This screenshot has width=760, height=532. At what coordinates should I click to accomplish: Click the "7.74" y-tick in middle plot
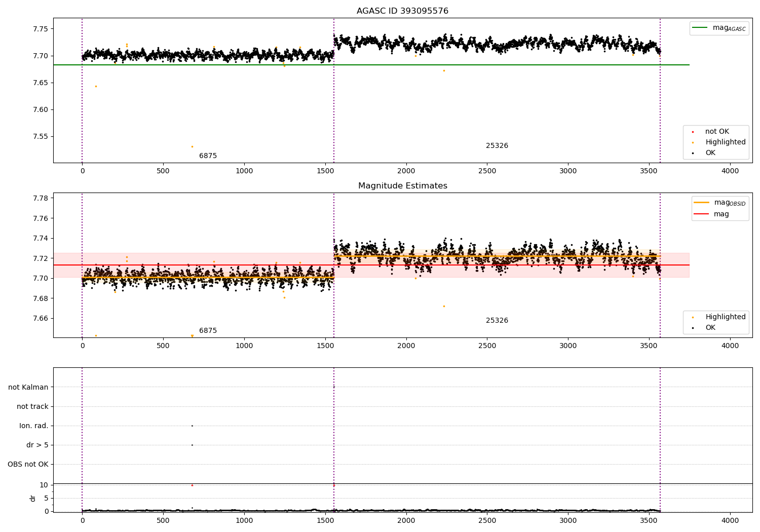click(x=40, y=239)
